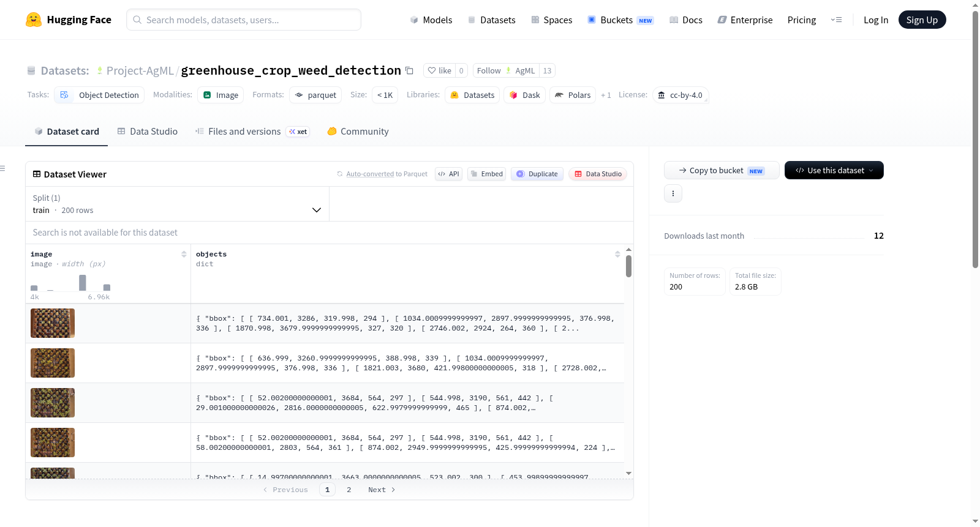Screen dimensions: 980x527
Task: Click the Hugging Face logo icon
Action: 34,20
